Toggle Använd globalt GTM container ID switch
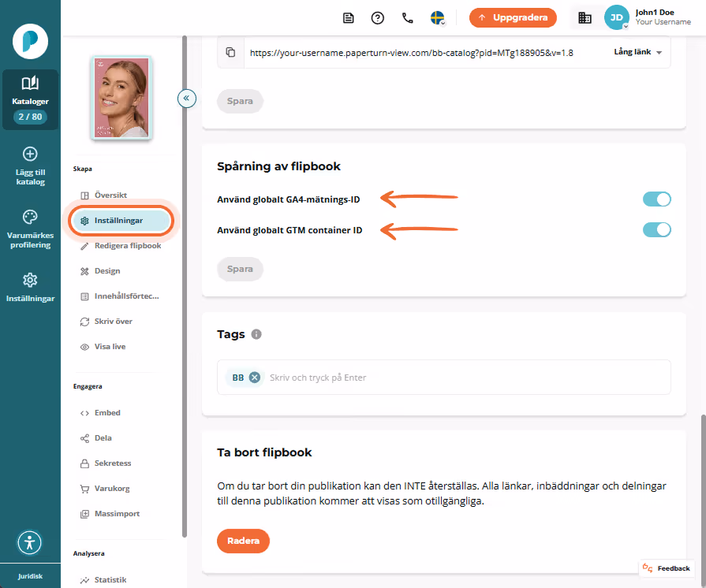Viewport: 706px width, 588px height. point(656,230)
